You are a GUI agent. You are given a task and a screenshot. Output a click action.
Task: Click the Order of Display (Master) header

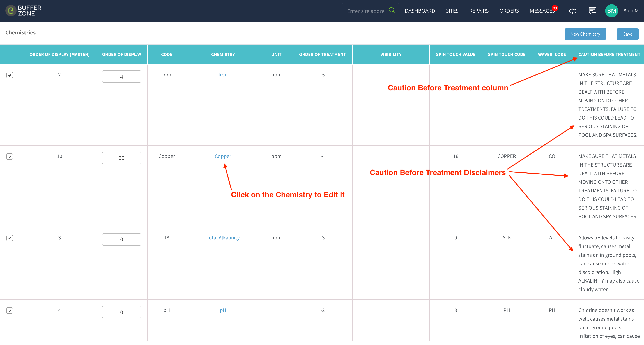[59, 54]
